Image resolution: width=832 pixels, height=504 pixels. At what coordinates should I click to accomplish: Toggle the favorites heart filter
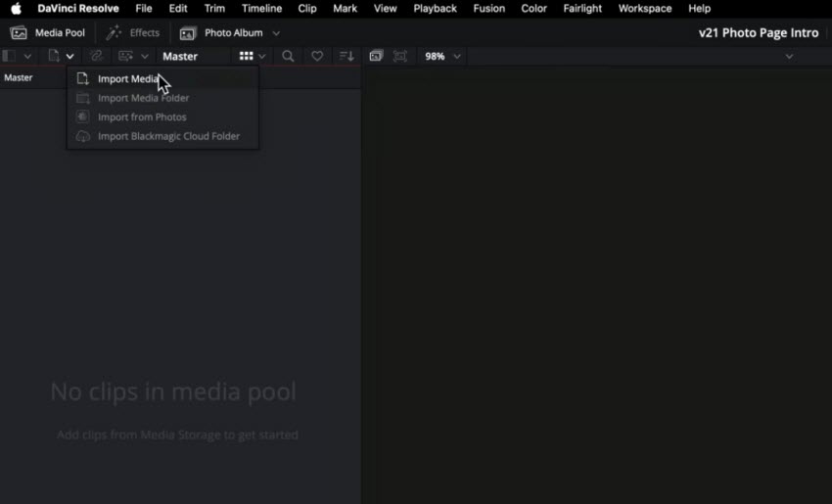[317, 56]
